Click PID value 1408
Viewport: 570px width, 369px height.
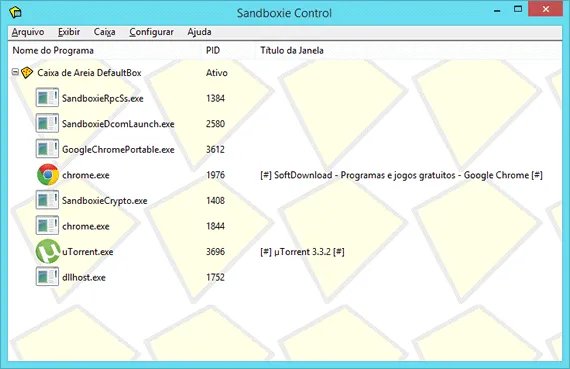tap(215, 201)
